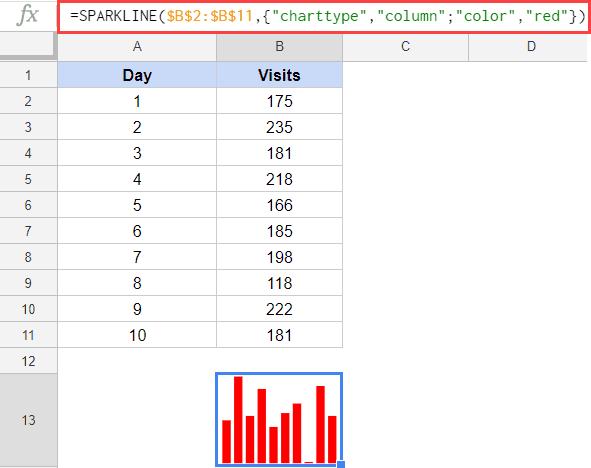Select row 4 header
The height and width of the screenshot is (468, 591).
28,153
